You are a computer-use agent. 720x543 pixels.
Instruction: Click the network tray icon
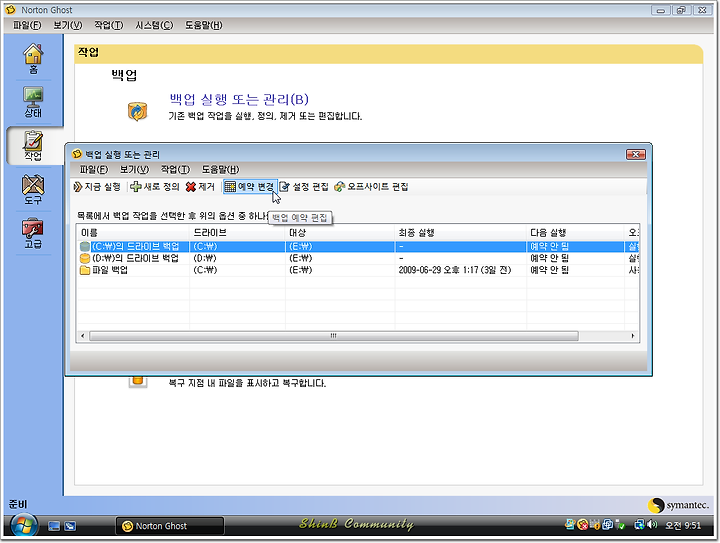(x=639, y=524)
